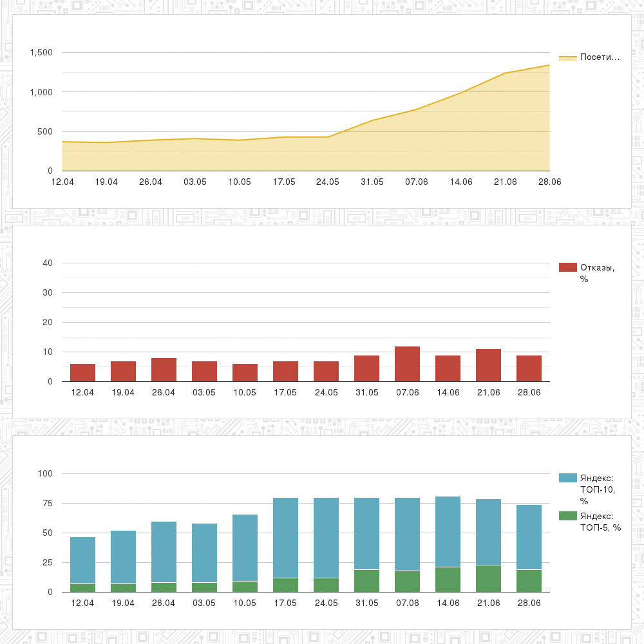
Task: Click the blue ТОП-10 bar segment for 19.04
Action: [x=123, y=557]
